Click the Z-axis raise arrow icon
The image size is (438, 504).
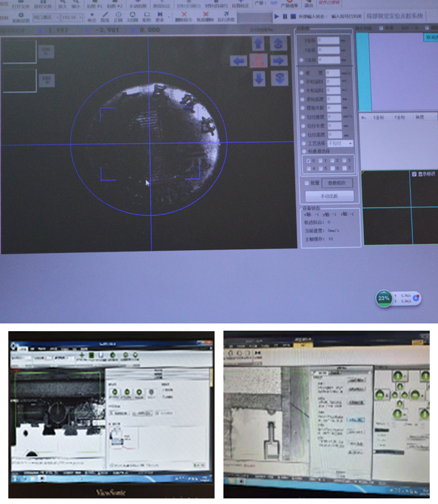point(278,43)
